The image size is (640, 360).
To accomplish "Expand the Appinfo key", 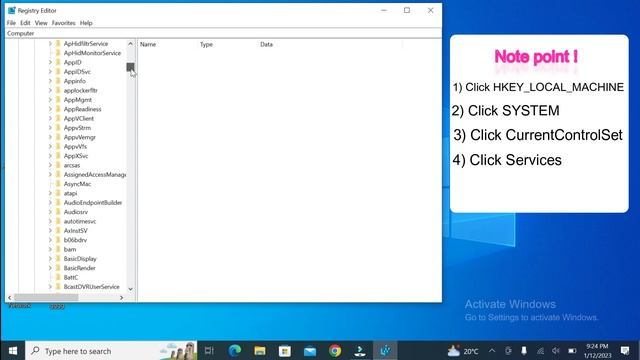I will pos(50,81).
